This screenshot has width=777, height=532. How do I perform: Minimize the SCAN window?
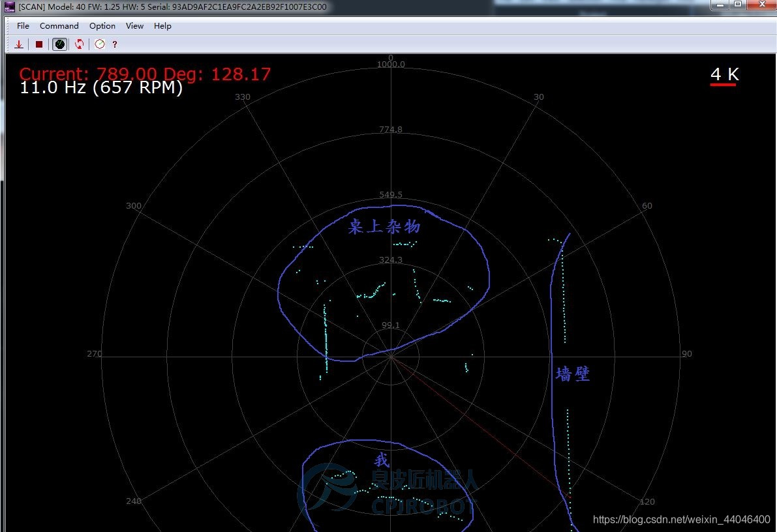[720, 5]
